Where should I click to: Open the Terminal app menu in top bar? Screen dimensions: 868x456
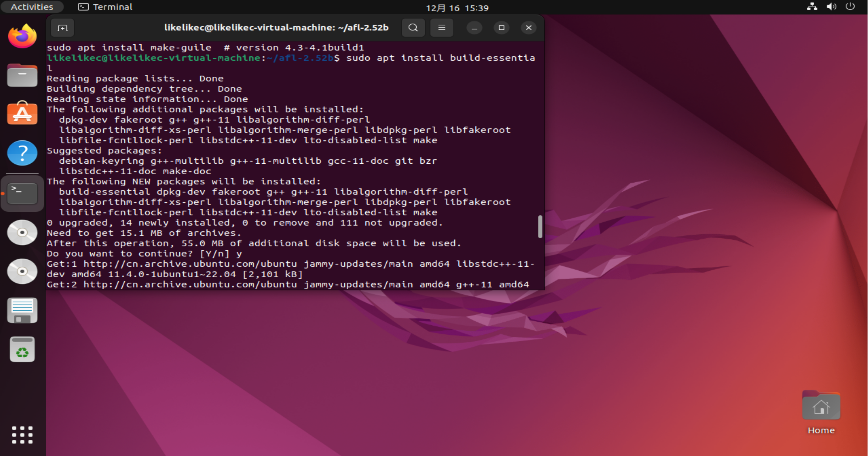click(x=105, y=7)
